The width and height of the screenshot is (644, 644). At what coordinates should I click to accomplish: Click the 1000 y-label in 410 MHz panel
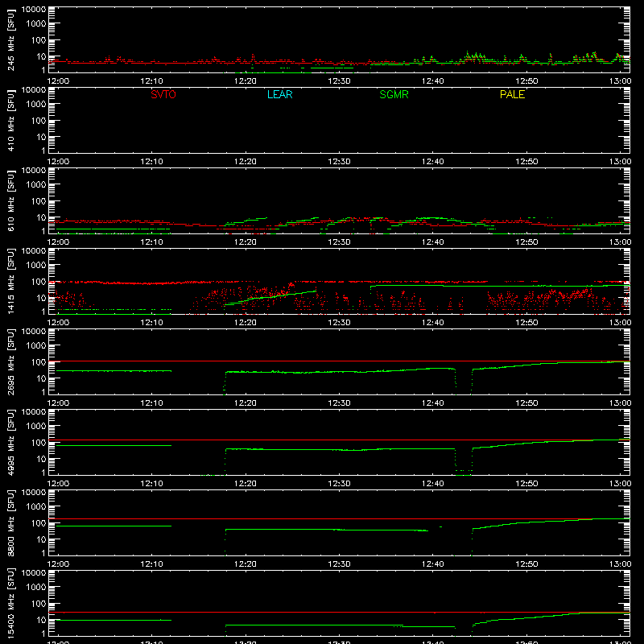click(36, 105)
